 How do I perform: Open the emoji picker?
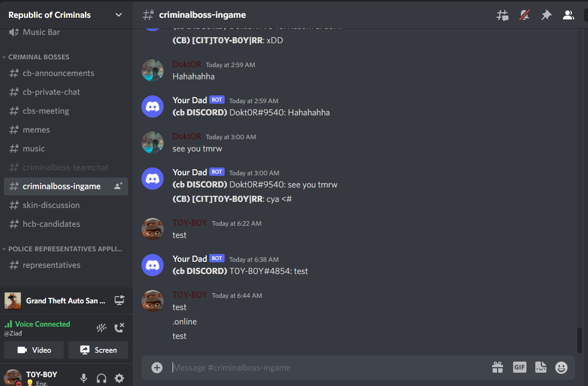[561, 367]
